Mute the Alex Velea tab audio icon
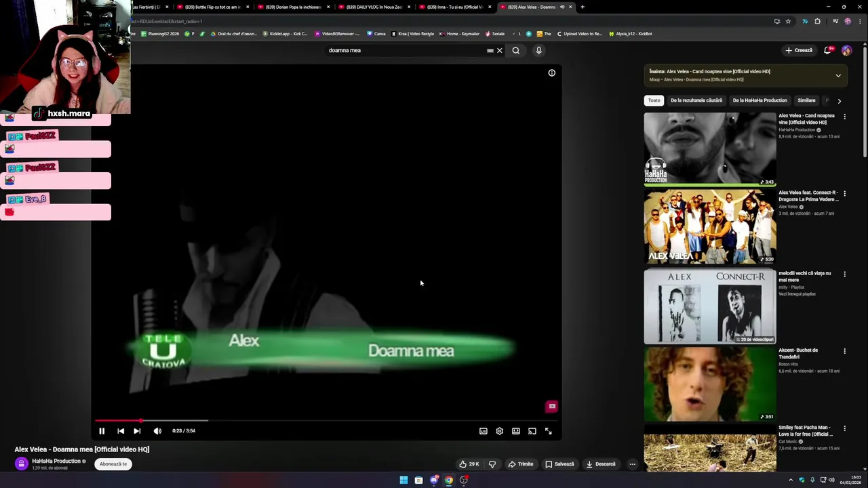 coord(562,7)
